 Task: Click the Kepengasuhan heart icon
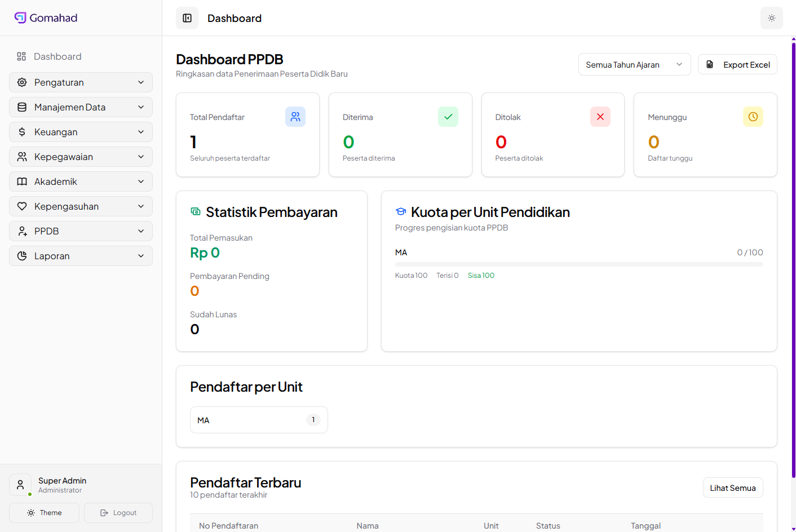[x=22, y=206]
